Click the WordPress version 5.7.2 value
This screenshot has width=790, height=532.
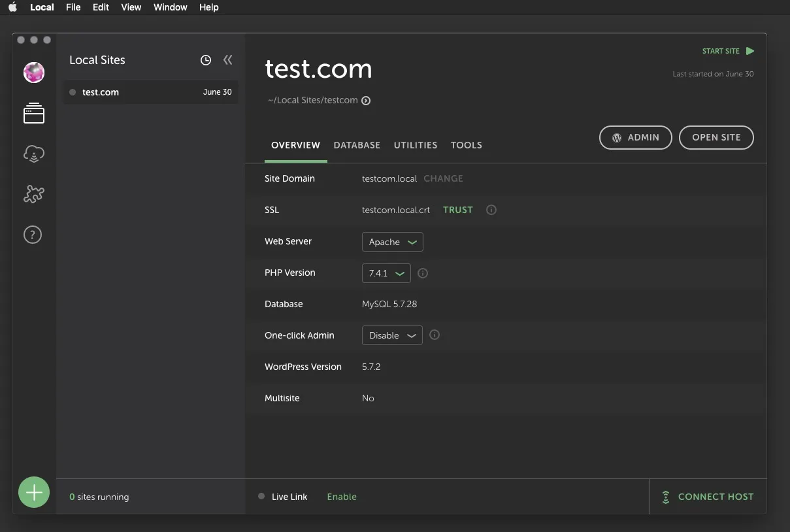371,367
